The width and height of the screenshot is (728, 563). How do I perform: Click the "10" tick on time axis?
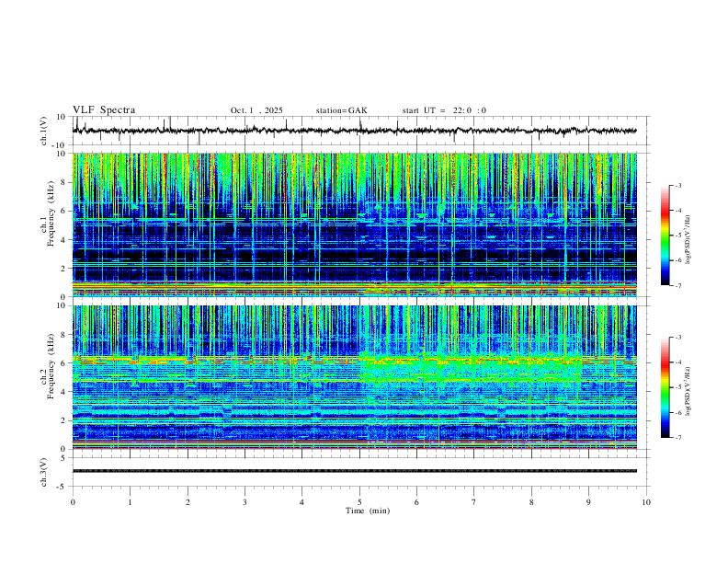(x=646, y=502)
